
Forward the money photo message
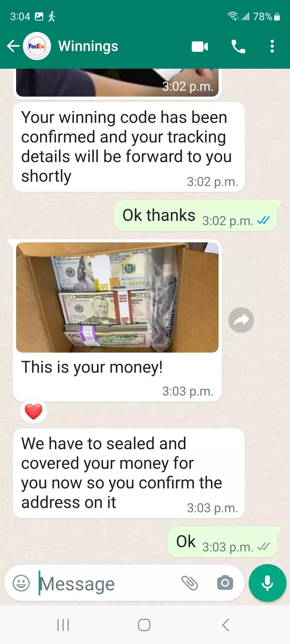coord(241,320)
